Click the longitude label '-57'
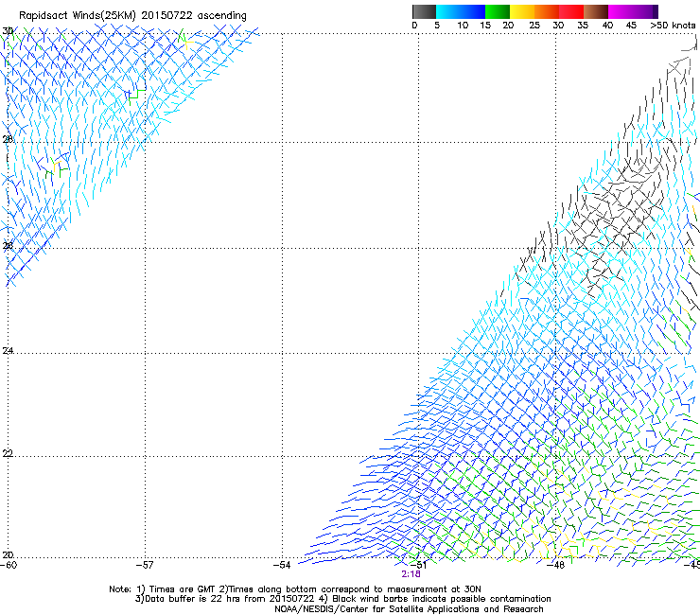This screenshot has height=615, width=700. coord(145,565)
